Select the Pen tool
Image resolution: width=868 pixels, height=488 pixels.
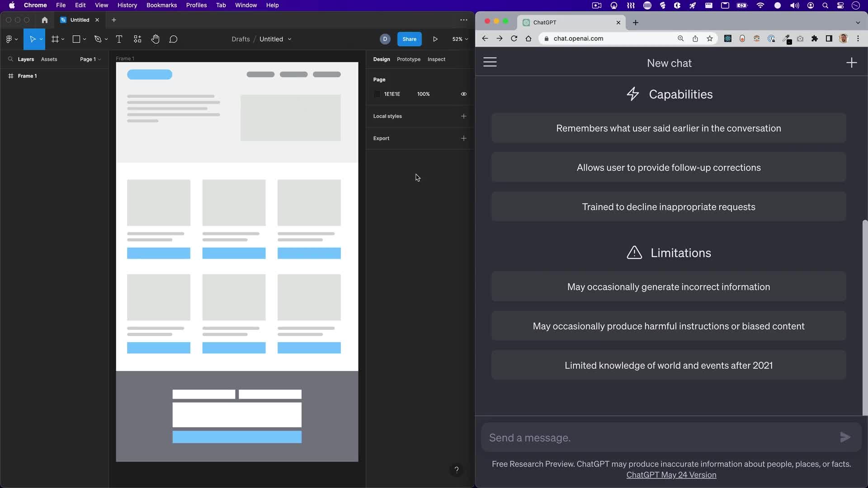[x=98, y=39]
